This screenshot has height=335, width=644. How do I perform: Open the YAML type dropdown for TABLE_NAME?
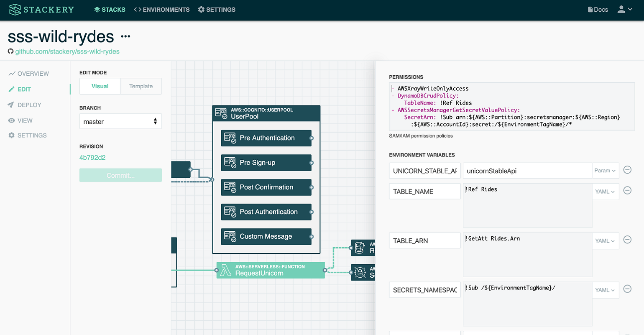(605, 191)
